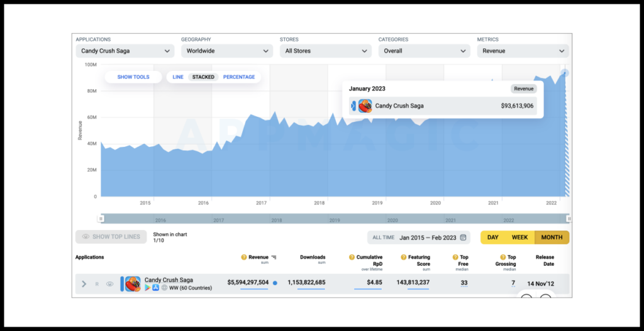Click the 1,153,822,685 downloads value
The height and width of the screenshot is (331, 644).
(306, 283)
